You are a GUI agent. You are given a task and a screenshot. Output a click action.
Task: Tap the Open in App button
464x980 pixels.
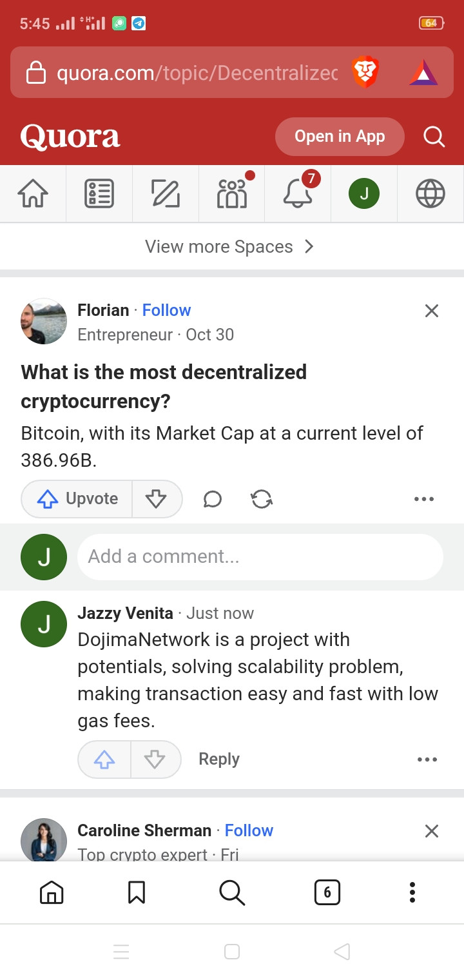tap(340, 137)
